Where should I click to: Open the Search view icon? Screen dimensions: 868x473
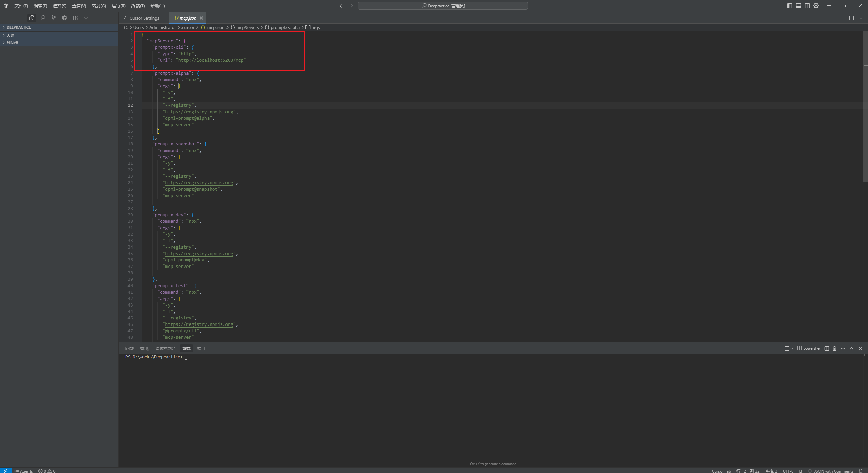43,18
